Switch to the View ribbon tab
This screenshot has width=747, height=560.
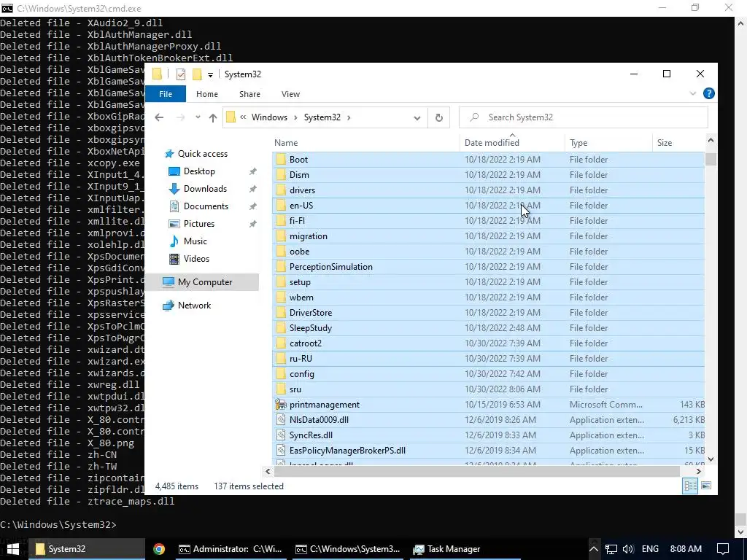click(290, 94)
